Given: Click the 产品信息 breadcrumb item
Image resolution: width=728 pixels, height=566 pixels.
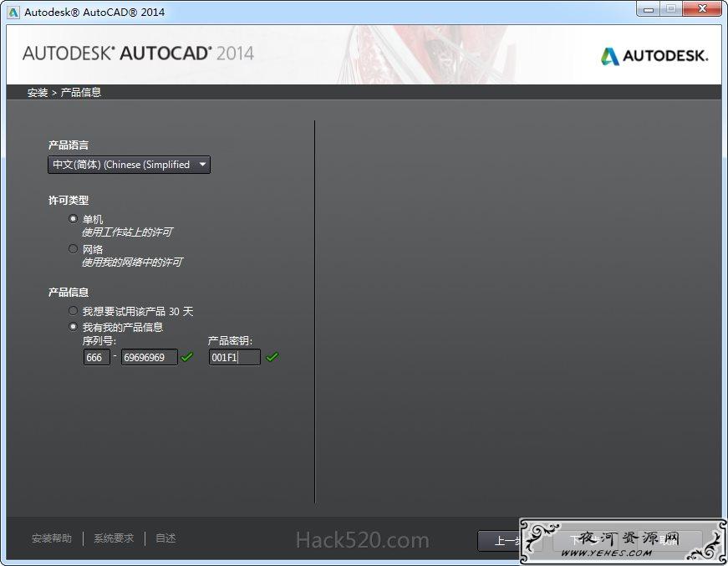Looking at the screenshot, I should click(x=81, y=93).
